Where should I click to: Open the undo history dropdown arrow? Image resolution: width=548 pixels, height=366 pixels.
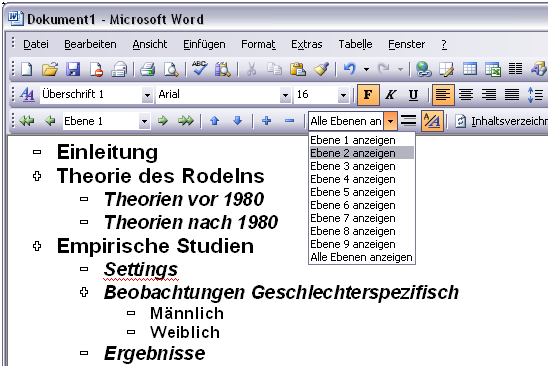click(x=366, y=69)
